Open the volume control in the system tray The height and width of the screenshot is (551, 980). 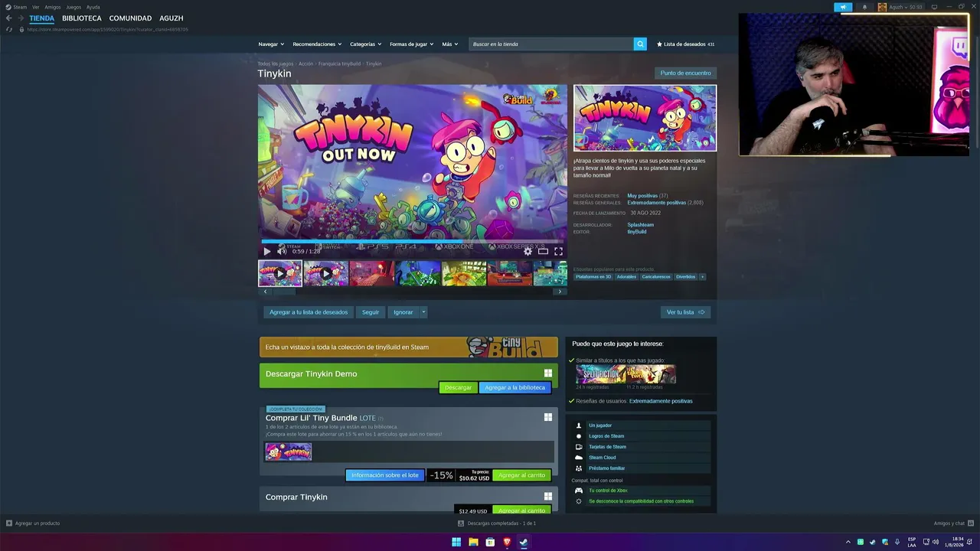(936, 542)
